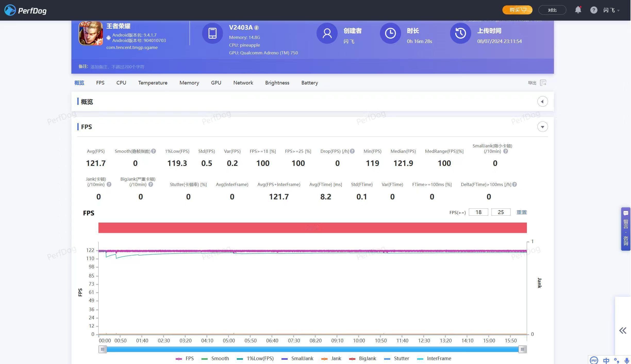
Task: Open SmallJank help tooltip icon
Action: click(x=505, y=151)
